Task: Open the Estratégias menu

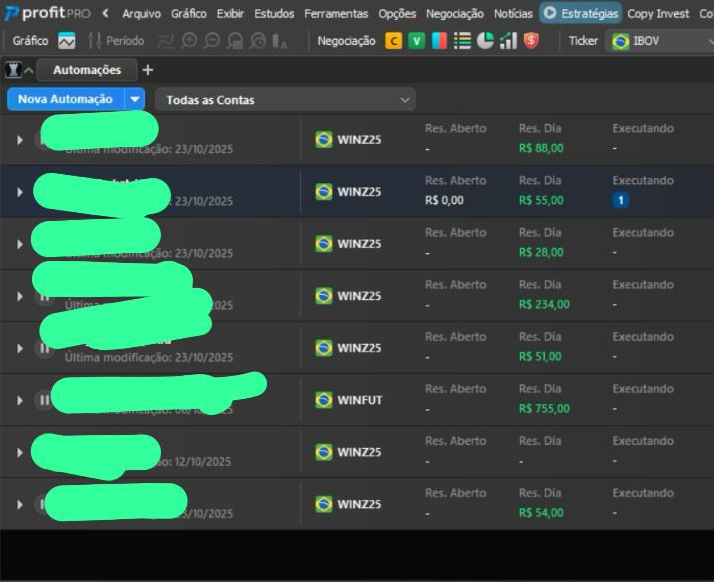Action: (580, 13)
